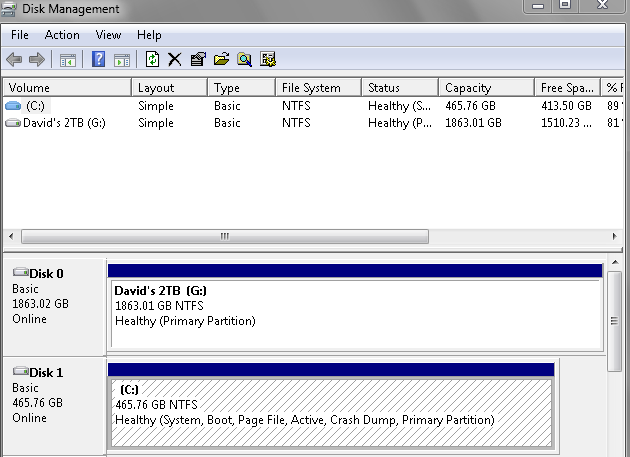Toggle the show/hide action pane icon
630x457 pixels.
coord(122,60)
